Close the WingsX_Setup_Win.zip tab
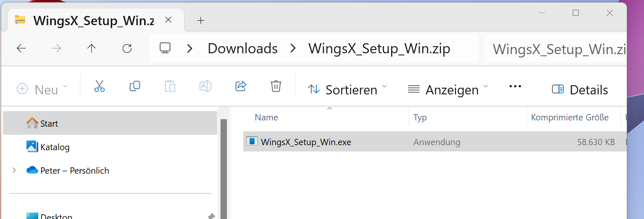This screenshot has width=644, height=219. [168, 20]
